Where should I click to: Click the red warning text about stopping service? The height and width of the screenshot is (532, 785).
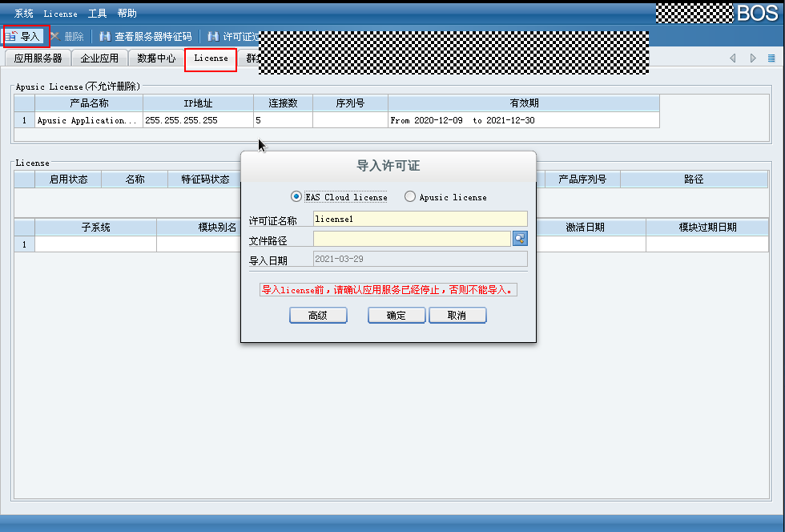(x=388, y=290)
